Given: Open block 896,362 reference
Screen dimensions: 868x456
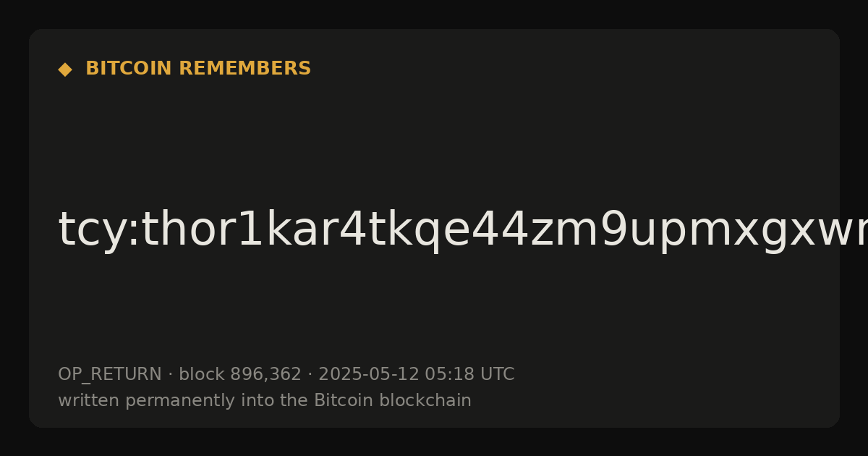Looking at the screenshot, I should 240,375.
